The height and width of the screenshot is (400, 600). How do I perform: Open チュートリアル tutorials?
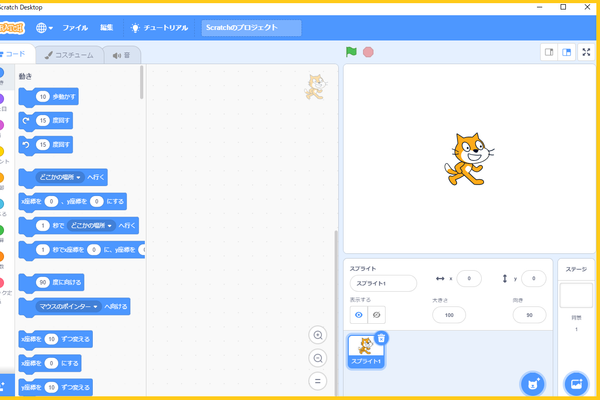tap(160, 28)
